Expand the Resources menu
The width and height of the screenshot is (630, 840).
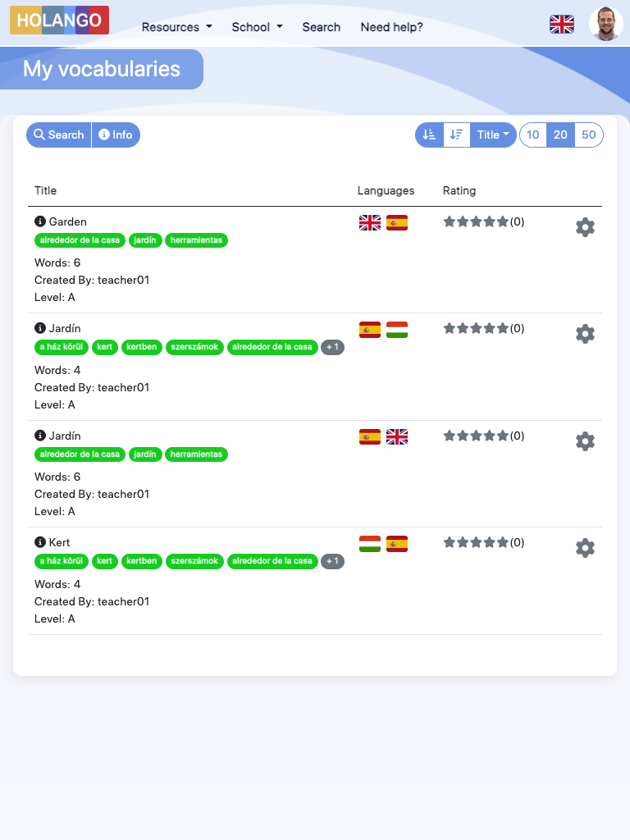coord(176,27)
